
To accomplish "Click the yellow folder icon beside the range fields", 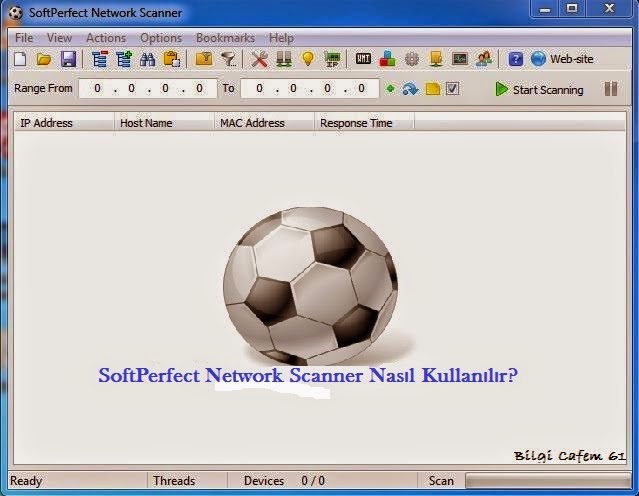I will (433, 89).
